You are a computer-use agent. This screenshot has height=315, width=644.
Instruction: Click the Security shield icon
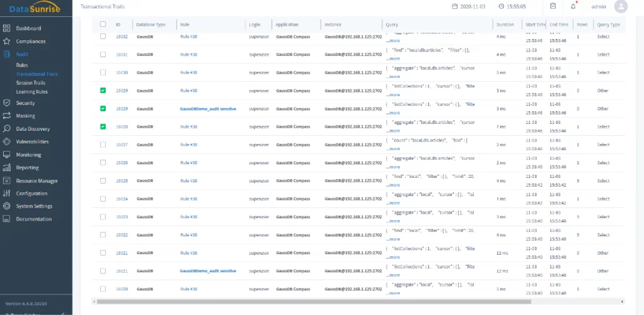(6, 102)
